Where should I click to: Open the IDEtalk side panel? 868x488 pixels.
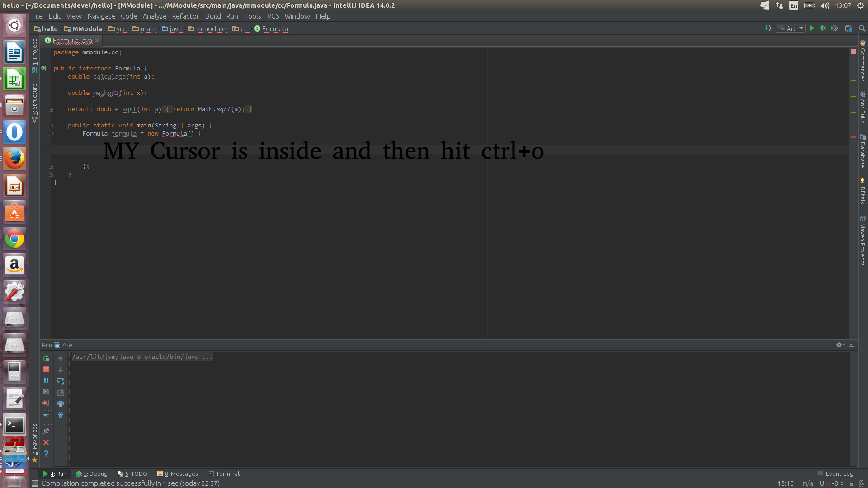coord(863,191)
